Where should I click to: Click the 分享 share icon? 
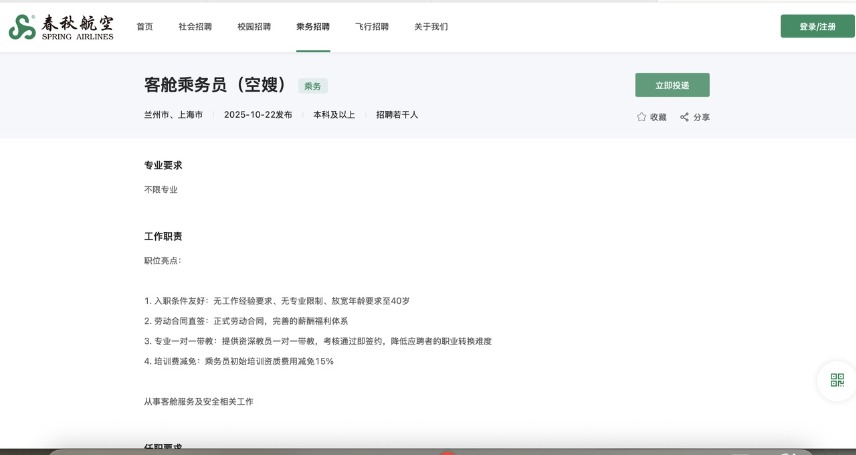tap(685, 117)
